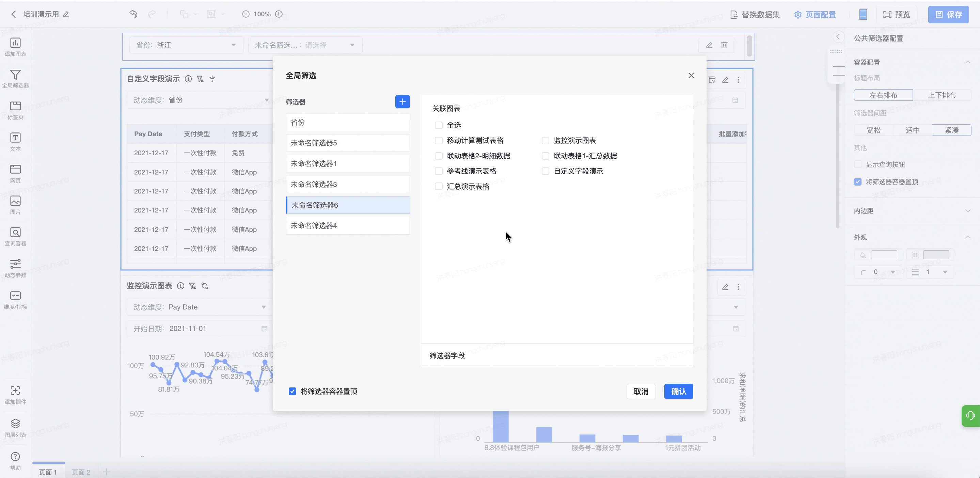This screenshot has width=980, height=478.
Task: Open the online support headset widget
Action: 970,416
